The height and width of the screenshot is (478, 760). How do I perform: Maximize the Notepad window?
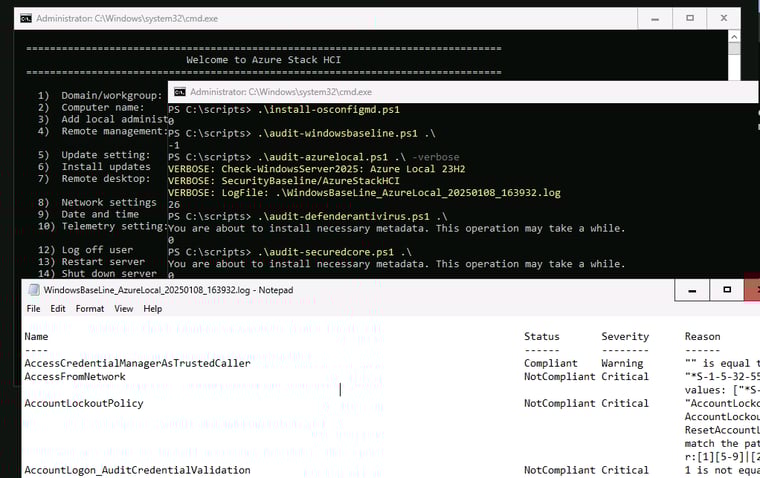[x=727, y=290]
